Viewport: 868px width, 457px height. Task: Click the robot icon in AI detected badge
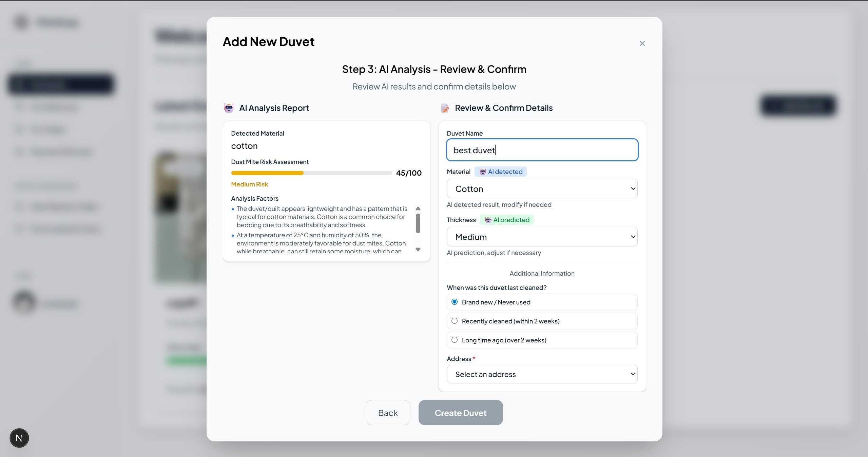482,172
